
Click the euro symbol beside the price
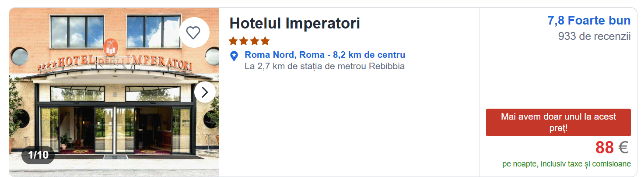click(x=623, y=148)
